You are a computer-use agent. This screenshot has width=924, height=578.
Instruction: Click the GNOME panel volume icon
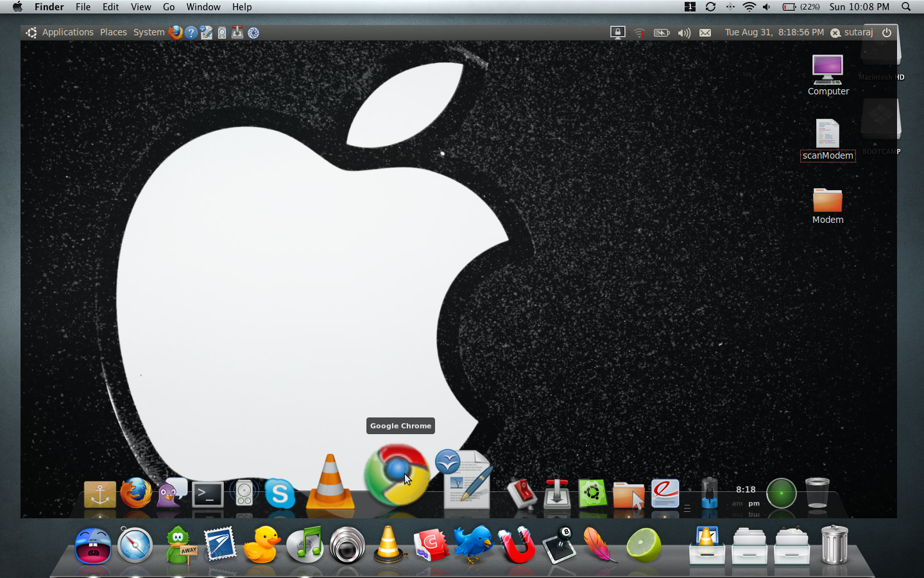pos(684,32)
